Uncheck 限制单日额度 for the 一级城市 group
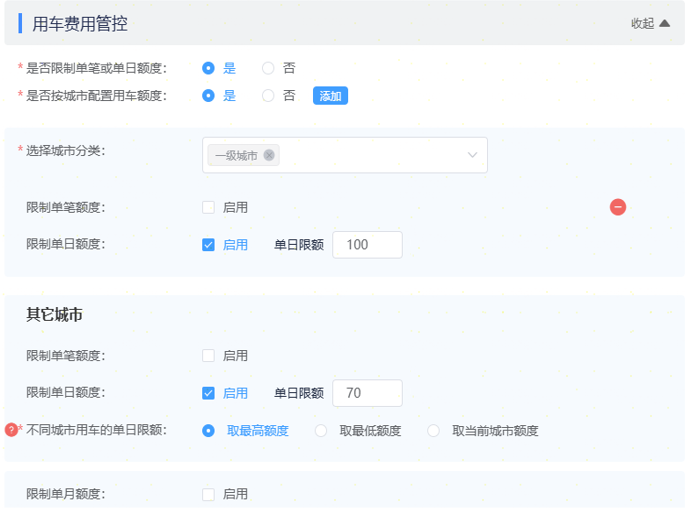Viewport: 685px width, 508px height. [209, 244]
